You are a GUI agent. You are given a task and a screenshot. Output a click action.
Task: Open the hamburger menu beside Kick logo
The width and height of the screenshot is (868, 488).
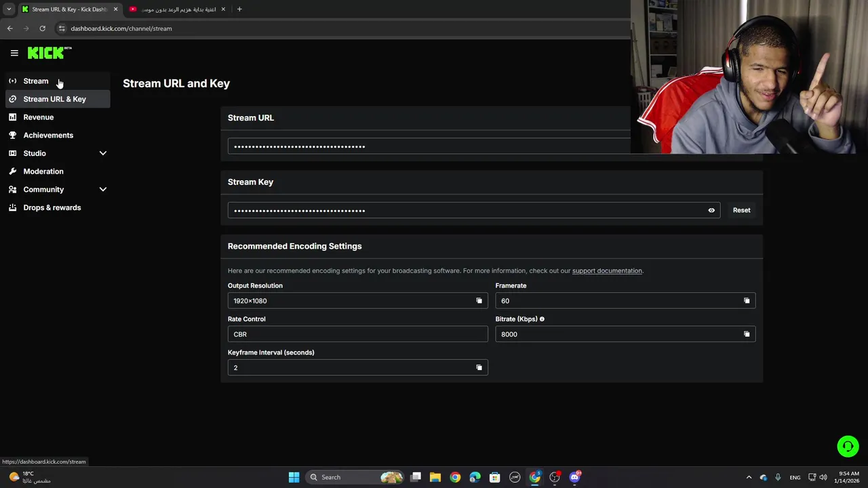14,53
